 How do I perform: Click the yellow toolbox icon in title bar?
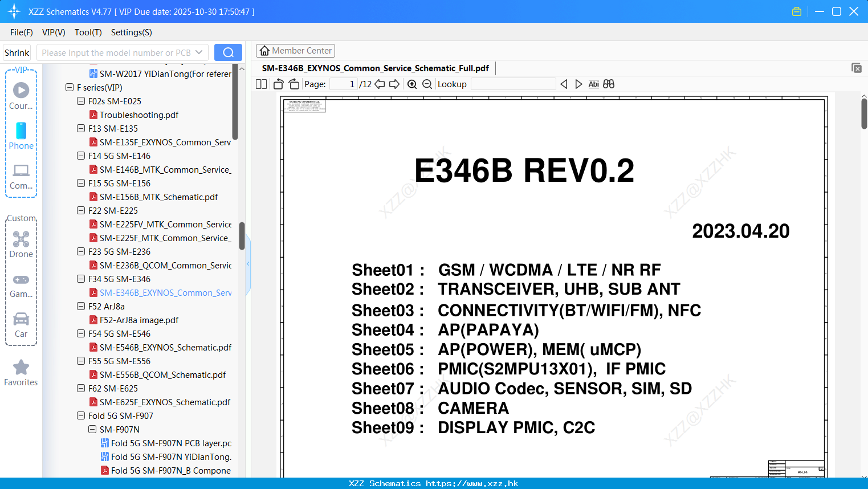pos(797,11)
